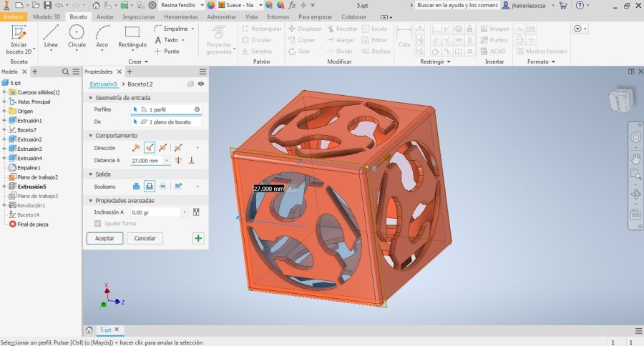Expand the Crear panel dropdown
The height and width of the screenshot is (346, 644).
[138, 61]
